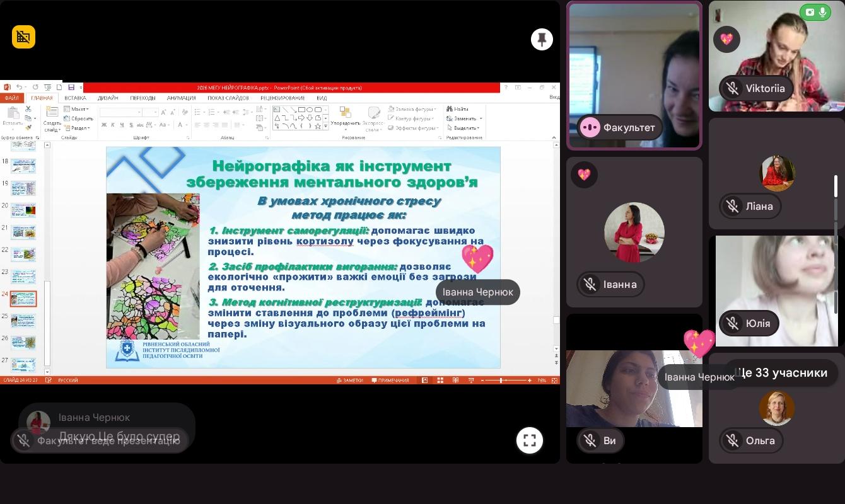
Task: Open the Выделить select dropdown
Action: pos(463,128)
